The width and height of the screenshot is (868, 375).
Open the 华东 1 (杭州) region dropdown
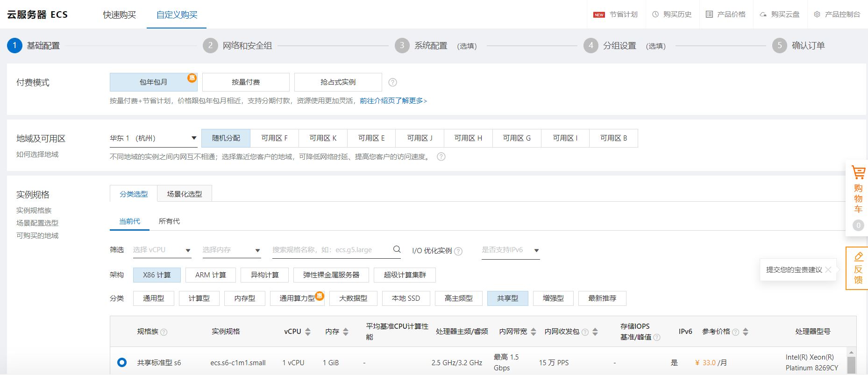pyautogui.click(x=153, y=138)
